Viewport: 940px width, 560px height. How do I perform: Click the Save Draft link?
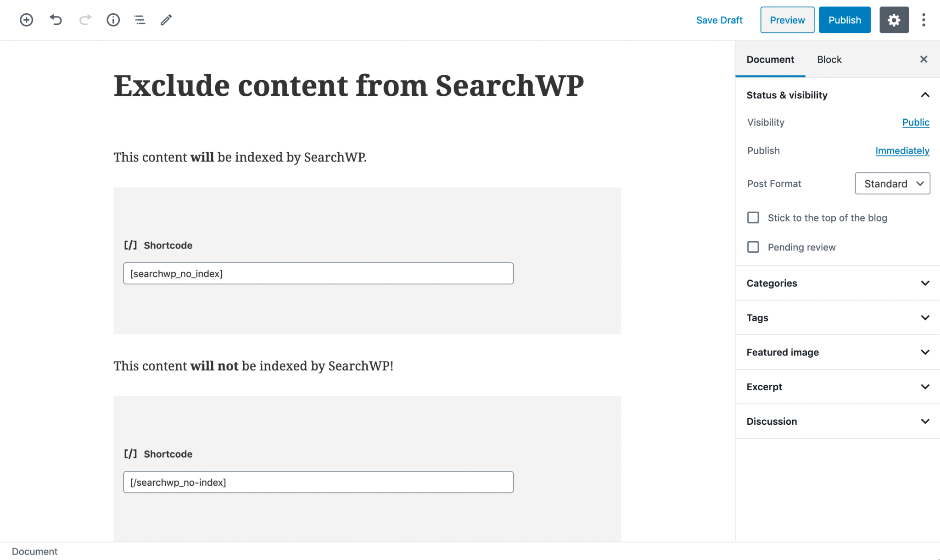719,20
